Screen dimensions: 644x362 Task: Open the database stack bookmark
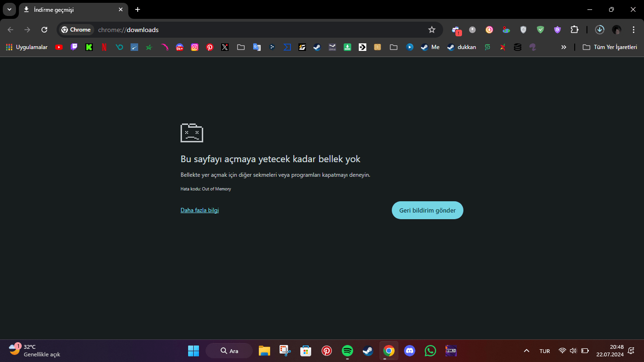click(518, 47)
